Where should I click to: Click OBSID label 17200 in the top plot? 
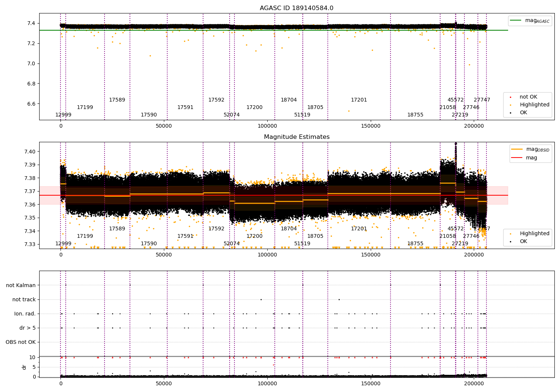coord(254,108)
